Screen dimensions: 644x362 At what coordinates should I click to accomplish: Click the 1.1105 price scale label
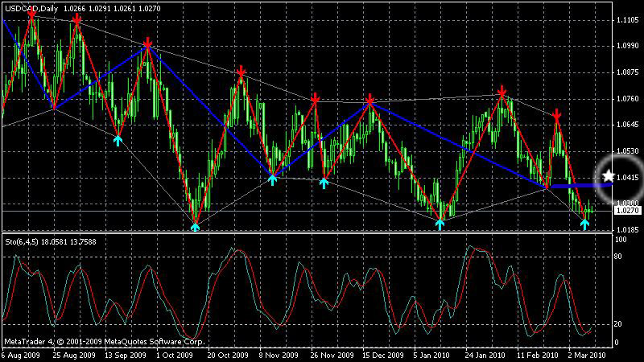point(628,19)
